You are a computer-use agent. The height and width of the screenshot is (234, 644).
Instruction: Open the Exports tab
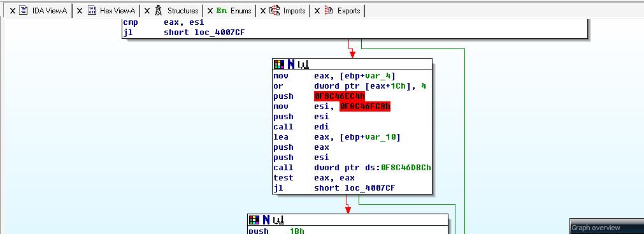coord(343,11)
